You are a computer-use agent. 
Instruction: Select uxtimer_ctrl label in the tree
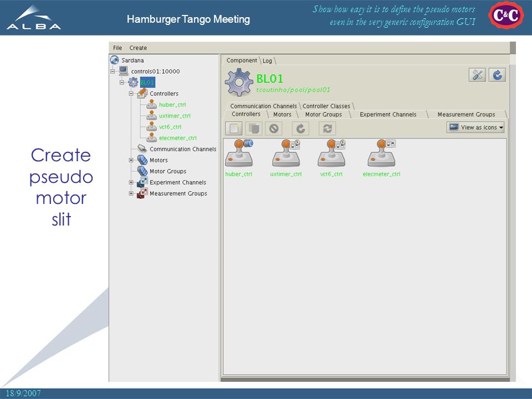click(x=175, y=116)
